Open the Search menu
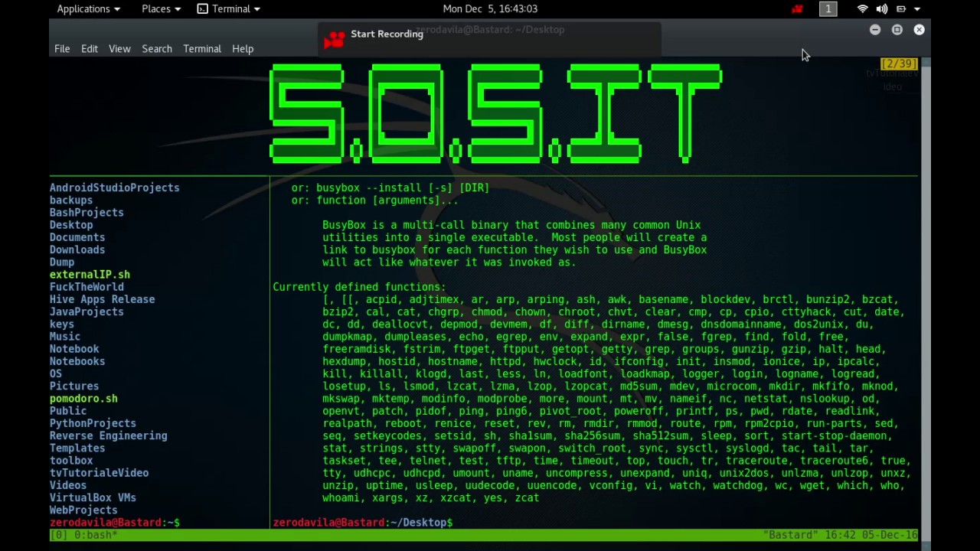Image resolution: width=980 pixels, height=551 pixels. tap(157, 48)
